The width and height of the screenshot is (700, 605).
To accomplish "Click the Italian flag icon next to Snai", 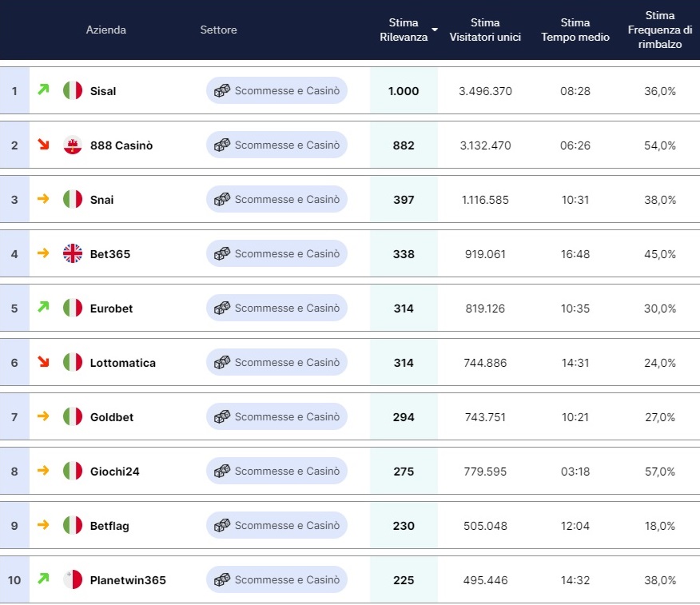I will pos(73,200).
